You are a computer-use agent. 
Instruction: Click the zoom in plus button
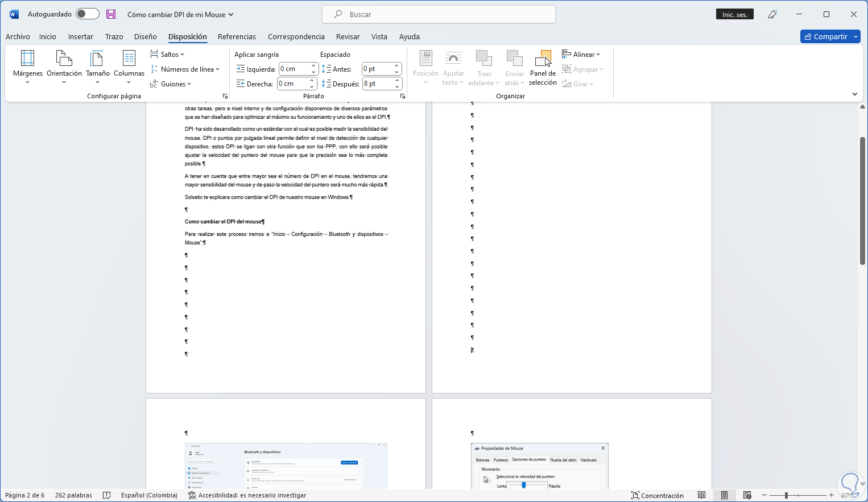coord(831,495)
